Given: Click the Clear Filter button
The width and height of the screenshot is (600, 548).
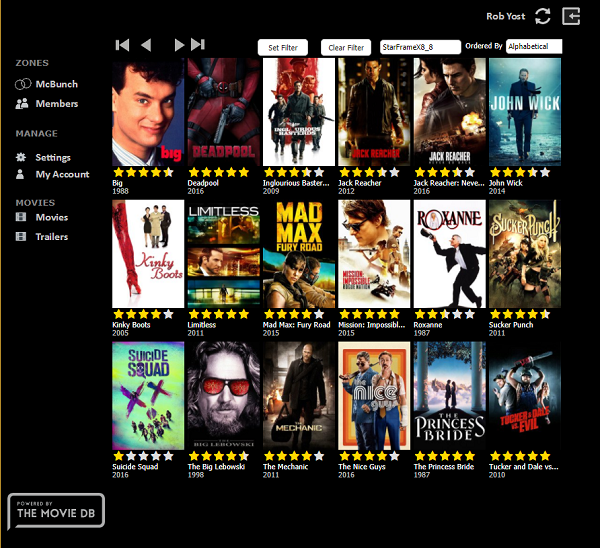Looking at the screenshot, I should [346, 47].
